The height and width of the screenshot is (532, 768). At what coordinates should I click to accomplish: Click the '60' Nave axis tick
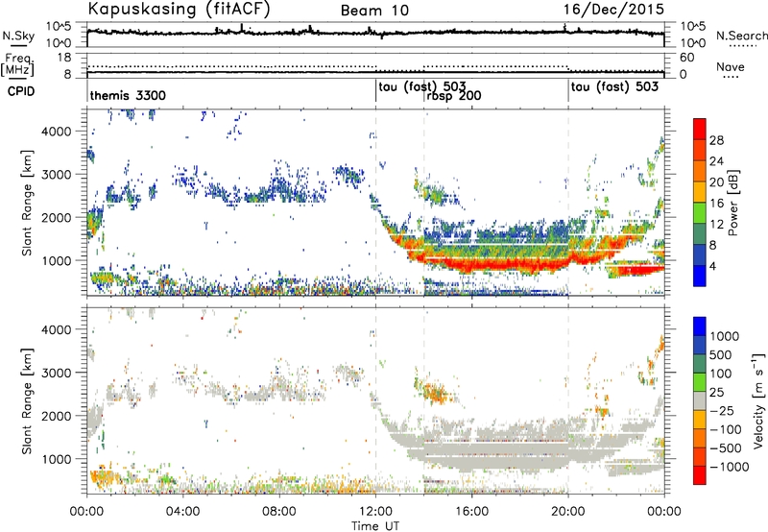tap(687, 58)
